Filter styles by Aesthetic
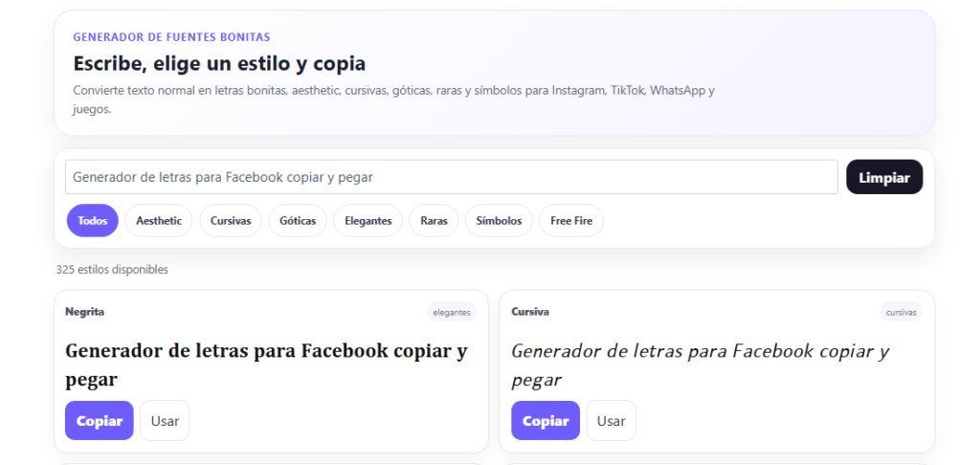980x465 pixels. [159, 221]
